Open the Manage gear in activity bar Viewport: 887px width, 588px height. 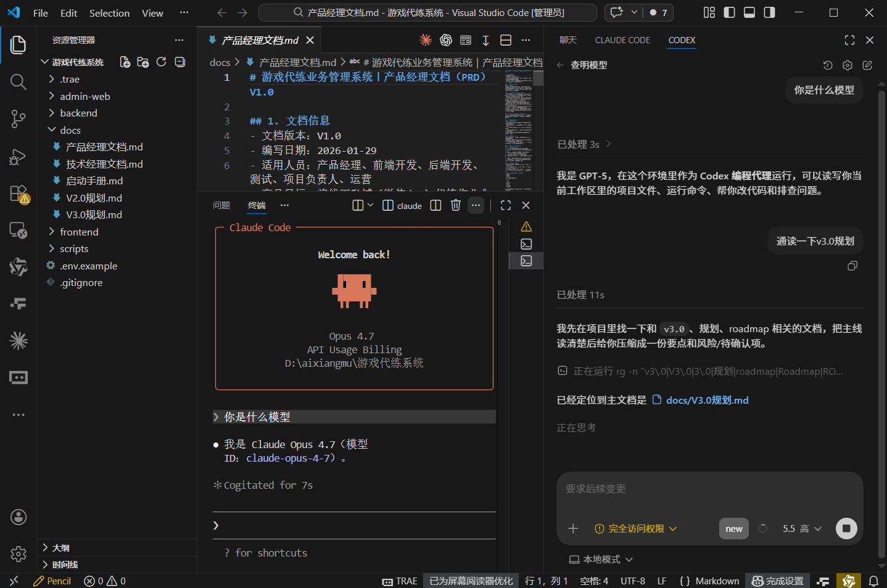[19, 554]
